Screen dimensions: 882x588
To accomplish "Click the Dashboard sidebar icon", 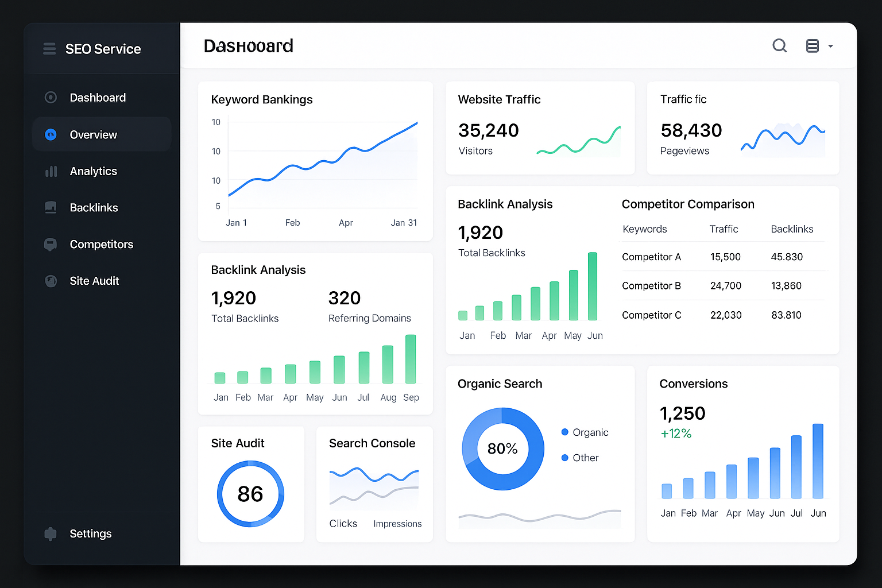I will (51, 98).
